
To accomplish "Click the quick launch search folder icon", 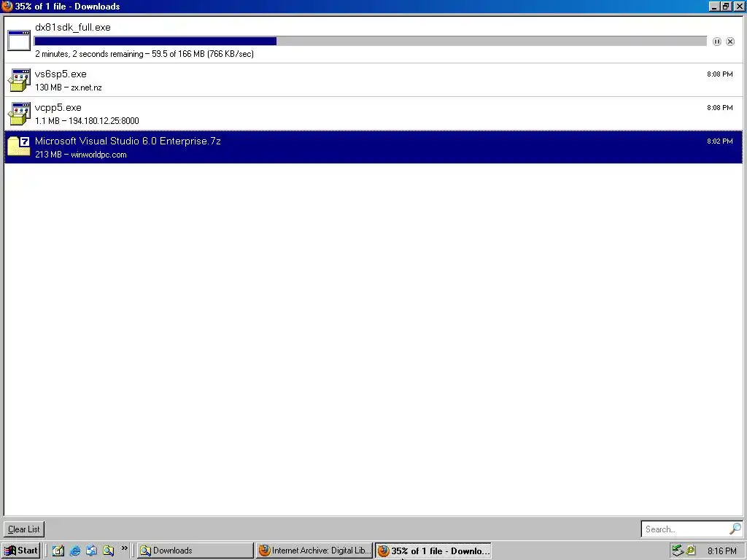I will [x=108, y=551].
